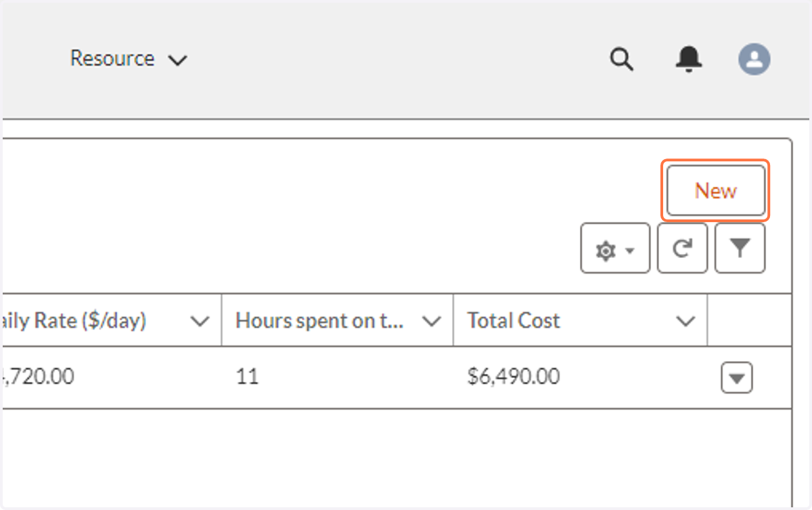The width and height of the screenshot is (812, 510).
Task: Open the search magnifier icon
Action: click(621, 60)
